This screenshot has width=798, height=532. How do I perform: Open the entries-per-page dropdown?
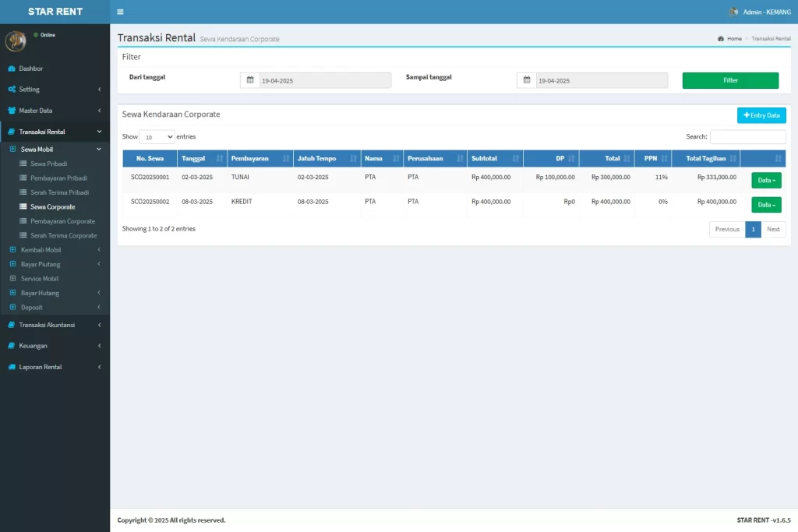pos(157,137)
